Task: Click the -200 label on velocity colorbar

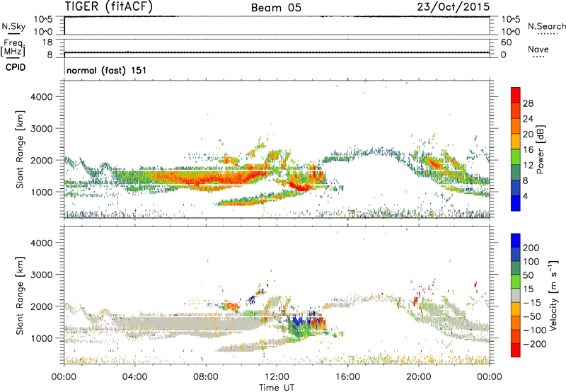Action: [x=534, y=344]
